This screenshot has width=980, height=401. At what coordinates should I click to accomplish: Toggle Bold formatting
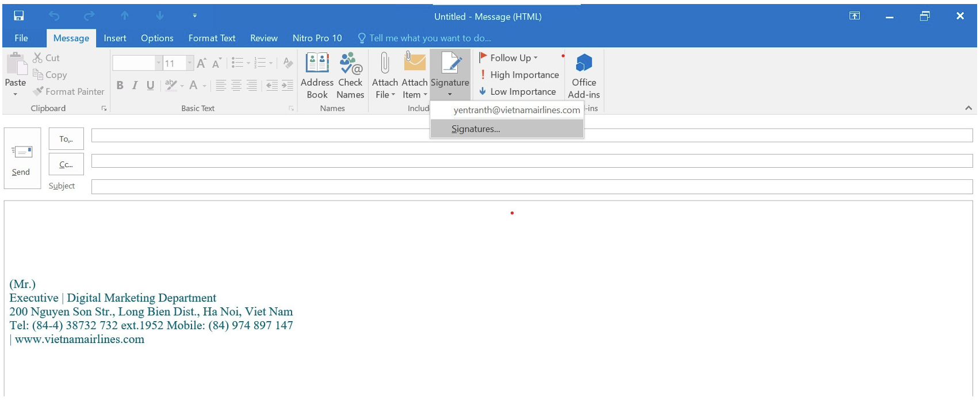tap(120, 86)
